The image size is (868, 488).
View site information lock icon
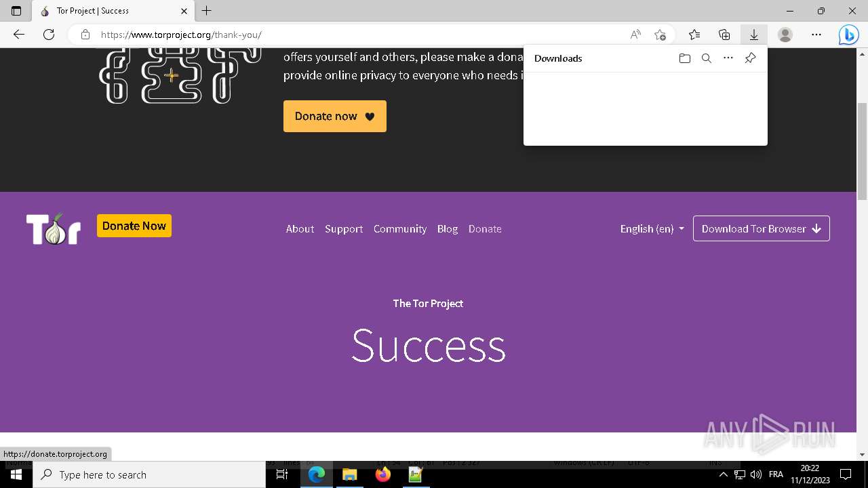(85, 35)
